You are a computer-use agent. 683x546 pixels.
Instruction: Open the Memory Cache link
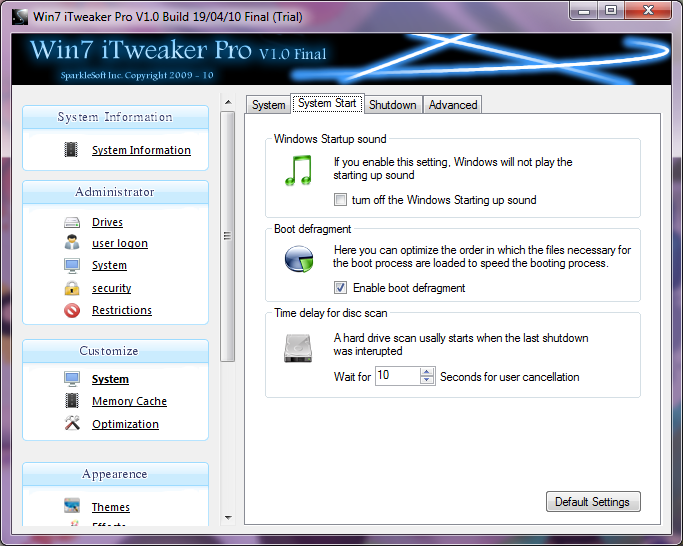pos(129,401)
